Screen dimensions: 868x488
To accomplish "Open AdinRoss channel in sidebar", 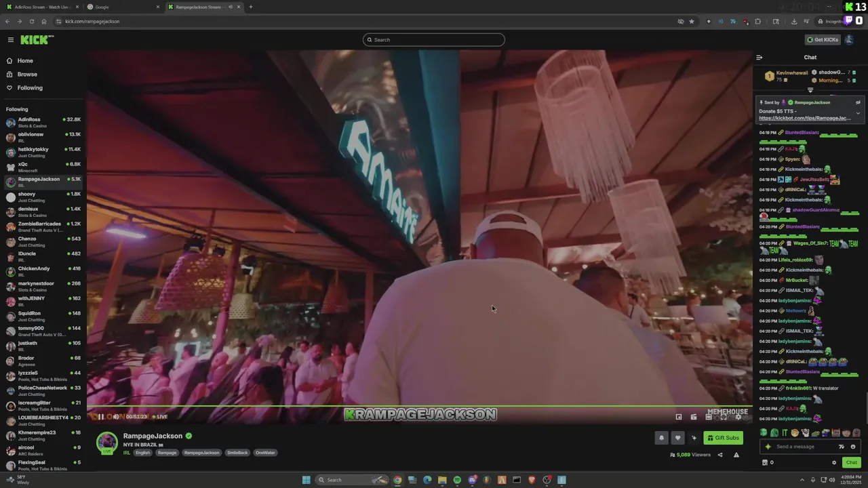I will click(43, 123).
